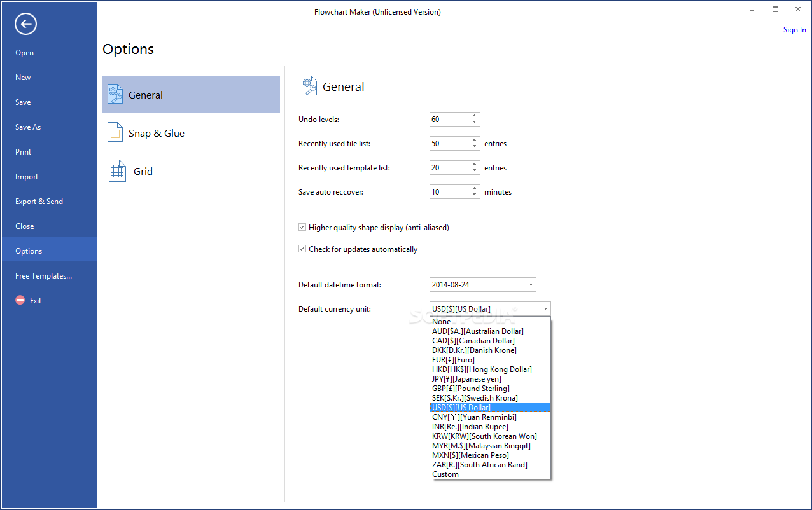Image resolution: width=812 pixels, height=510 pixels.
Task: Click the Recently used template list field
Action: coord(450,167)
